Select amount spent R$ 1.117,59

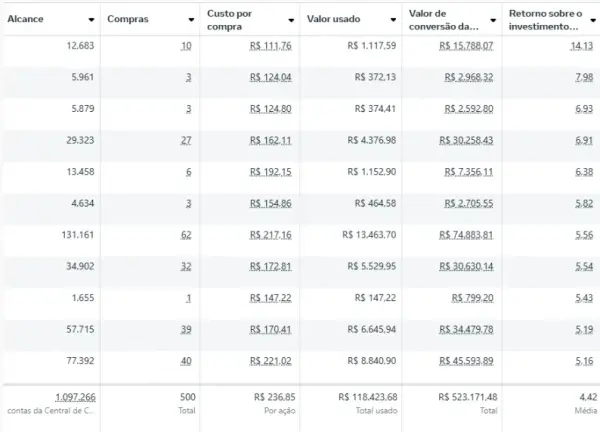[372, 46]
